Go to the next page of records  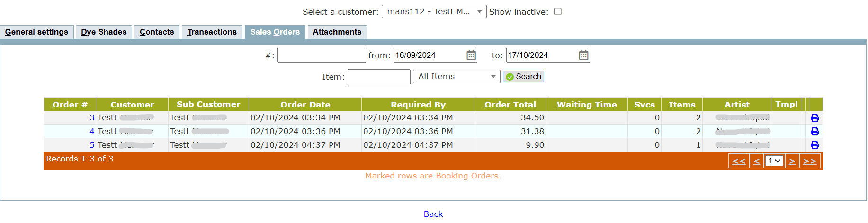(792, 161)
